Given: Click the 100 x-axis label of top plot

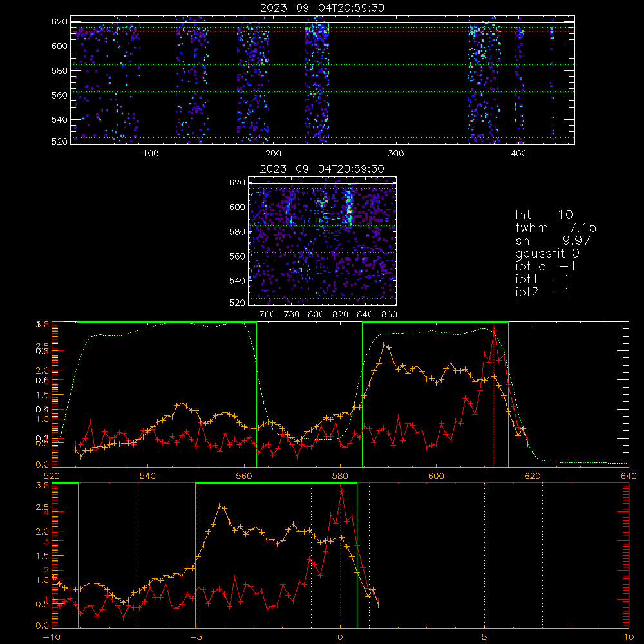Looking at the screenshot, I should coord(151,154).
